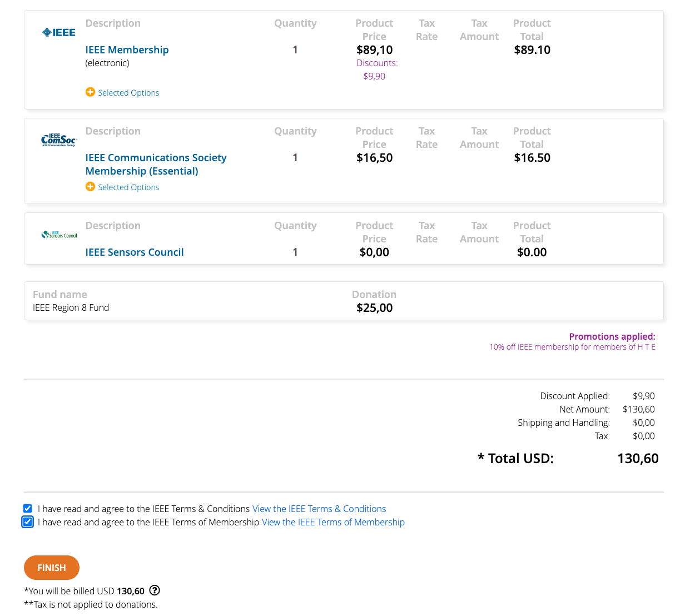This screenshot has width=685, height=616.
Task: Click the Fund name column label
Action: 59,294
